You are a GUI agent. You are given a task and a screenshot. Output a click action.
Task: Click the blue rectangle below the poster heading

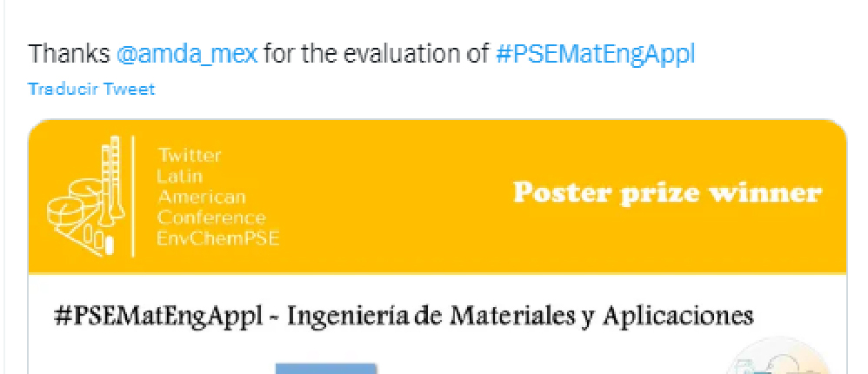(x=326, y=368)
